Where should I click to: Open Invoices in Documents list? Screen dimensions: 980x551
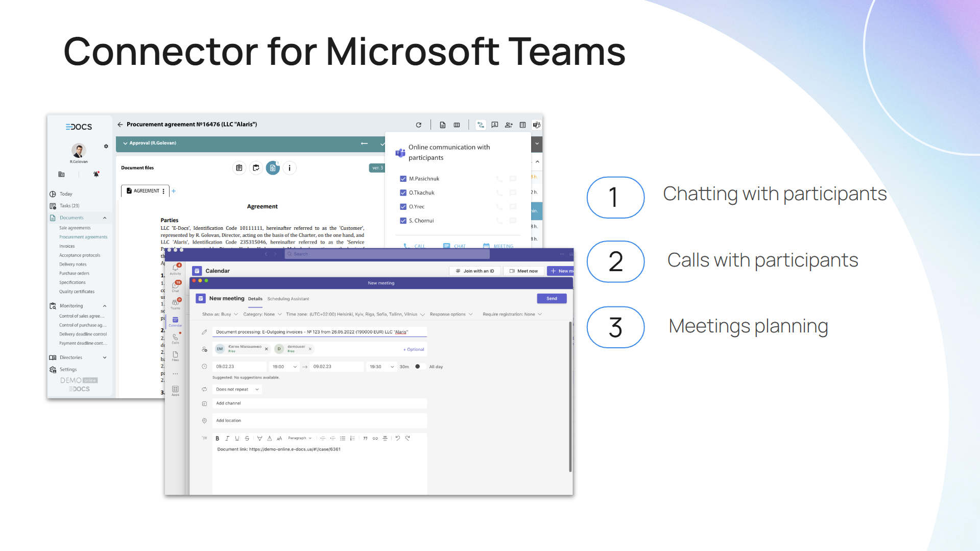tap(67, 246)
